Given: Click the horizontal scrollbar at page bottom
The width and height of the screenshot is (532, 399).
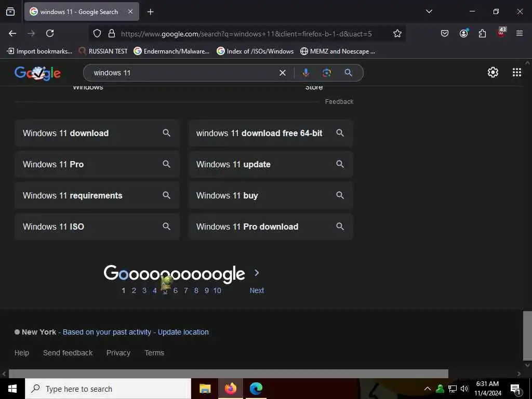Looking at the screenshot, I should [229, 374].
